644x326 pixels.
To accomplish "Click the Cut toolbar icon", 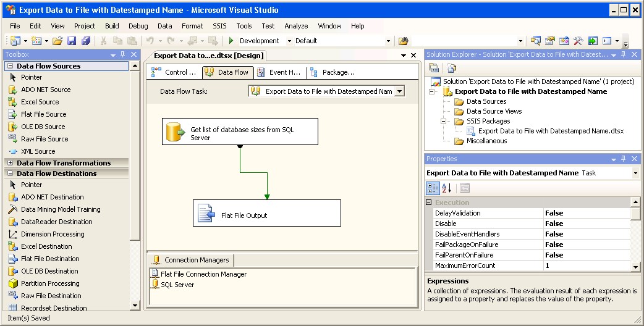I will [103, 41].
